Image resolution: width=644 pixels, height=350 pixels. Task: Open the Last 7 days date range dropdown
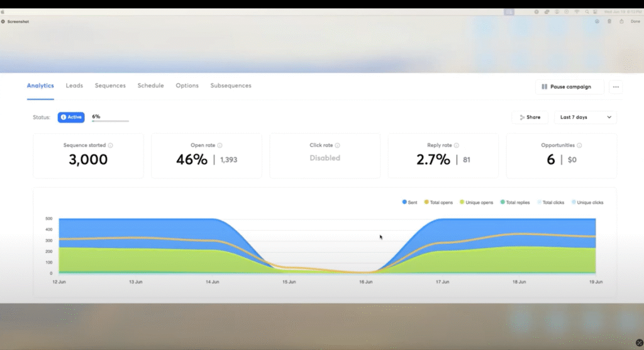tap(586, 118)
